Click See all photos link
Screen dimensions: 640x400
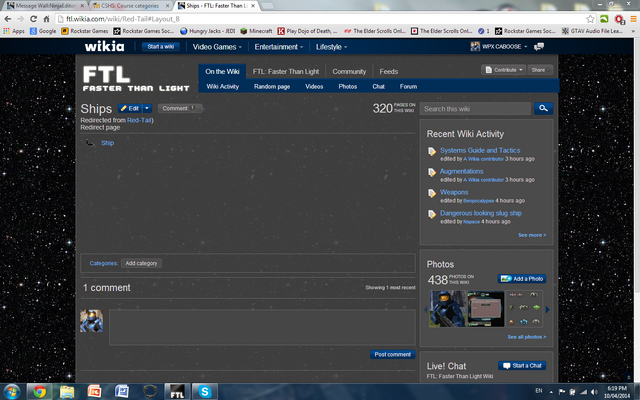coord(527,337)
